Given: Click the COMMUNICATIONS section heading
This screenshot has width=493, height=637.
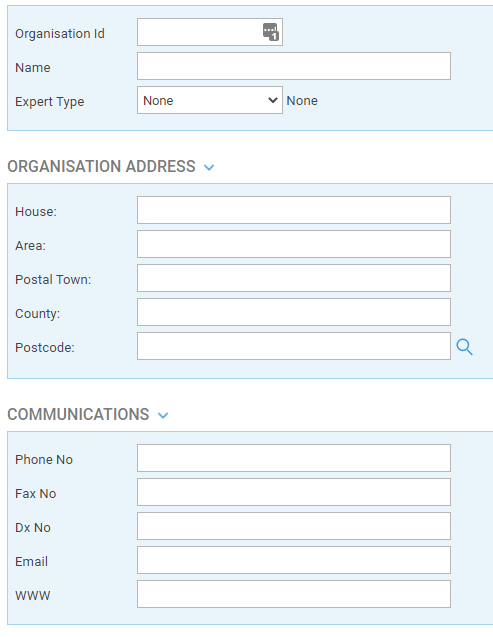Looking at the screenshot, I should pyautogui.click(x=78, y=414).
